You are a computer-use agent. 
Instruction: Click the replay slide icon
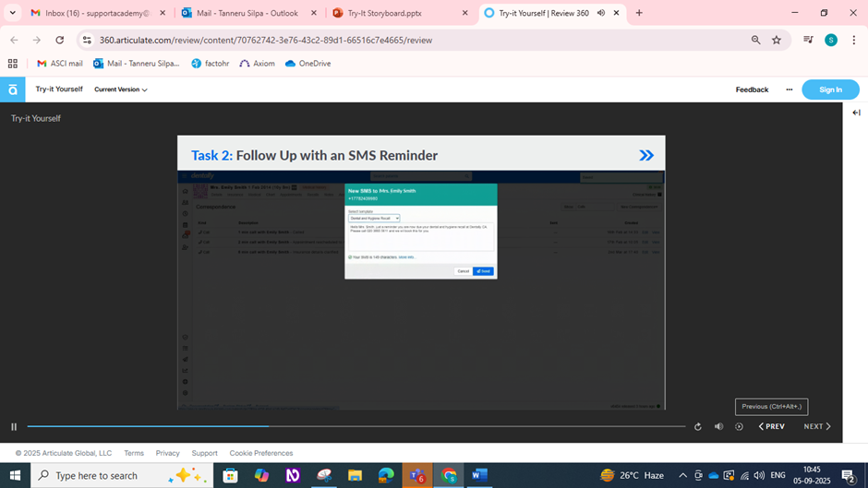coord(698,427)
